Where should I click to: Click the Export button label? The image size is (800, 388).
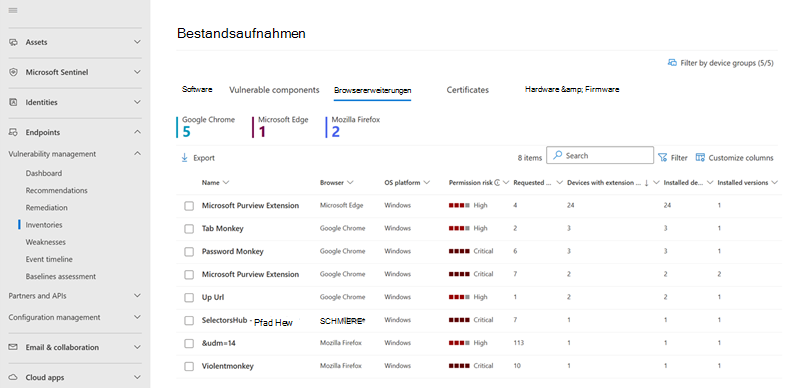204,158
